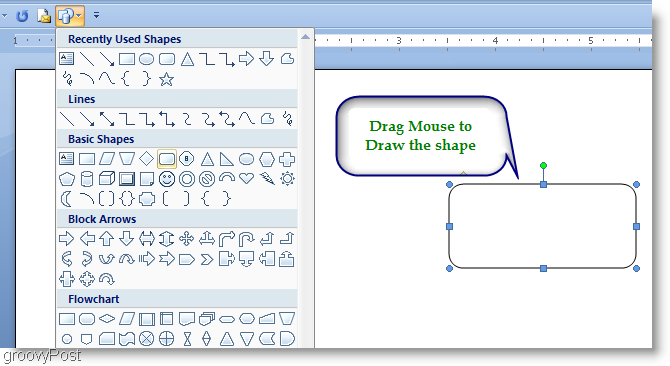Screen dimensions: 670x366
Task: Insert a Left-Right Arrow block arrow
Action: point(147,239)
